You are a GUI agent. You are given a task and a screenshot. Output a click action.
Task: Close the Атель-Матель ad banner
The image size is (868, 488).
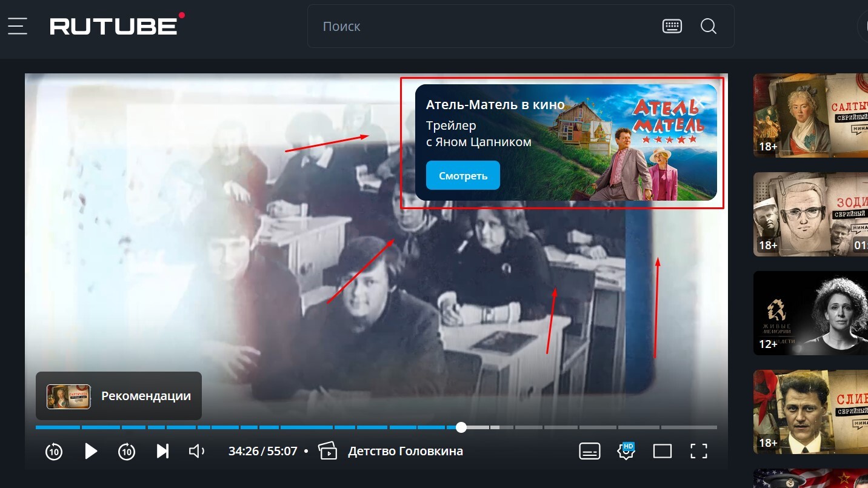tap(699, 102)
